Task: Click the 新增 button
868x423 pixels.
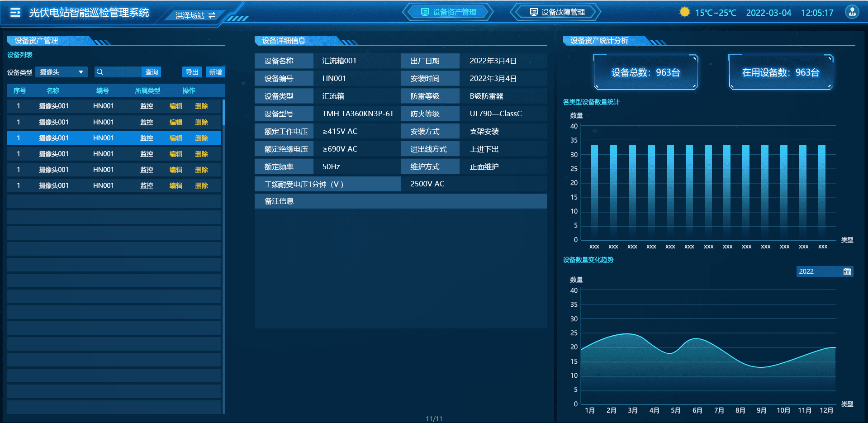Action: click(216, 72)
